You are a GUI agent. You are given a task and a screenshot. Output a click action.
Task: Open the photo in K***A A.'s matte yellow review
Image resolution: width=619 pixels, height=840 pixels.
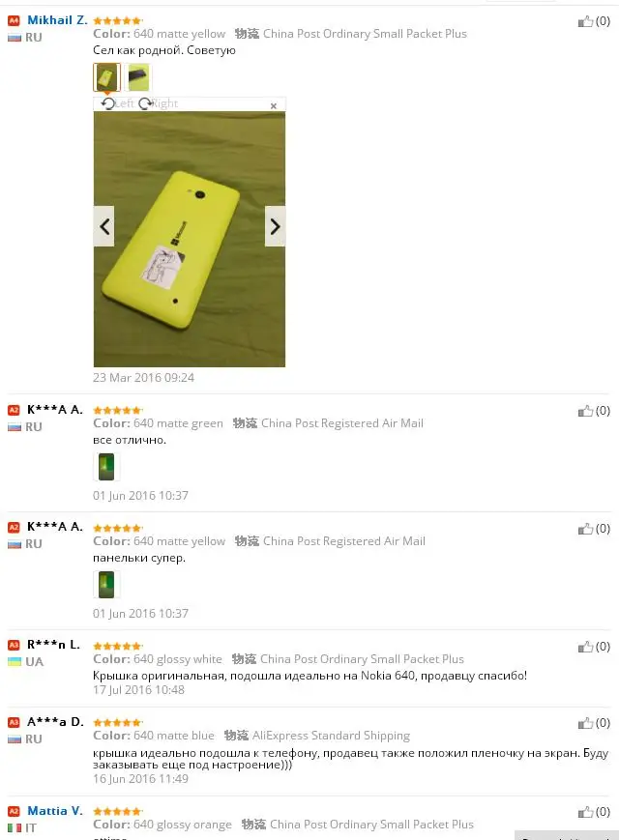click(106, 585)
